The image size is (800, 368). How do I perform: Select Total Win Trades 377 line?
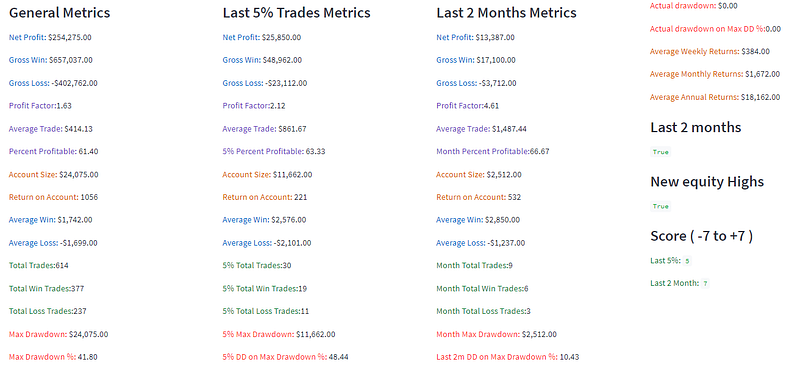[46, 288]
